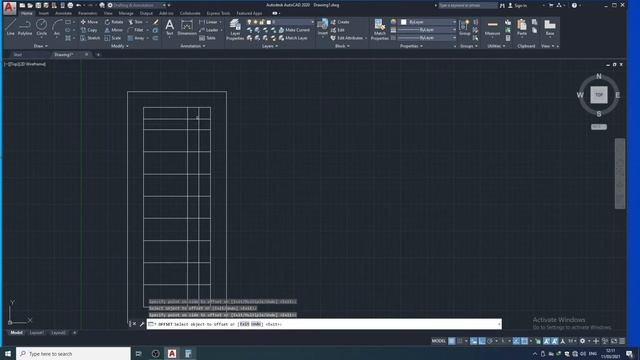640x360 pixels.
Task: Toggle MODEL space button in status bar
Action: tap(439, 341)
